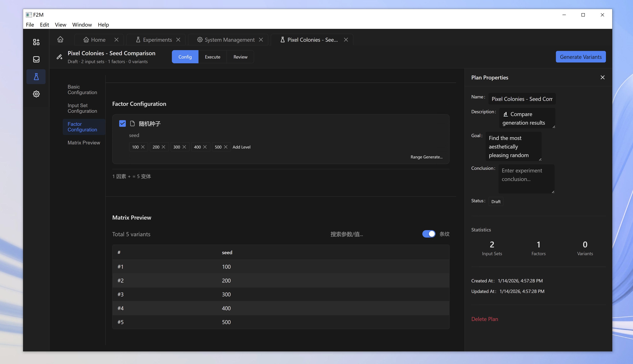The width and height of the screenshot is (633, 364).
Task: Open the dashboard panel in the left sidebar
Action: click(36, 42)
